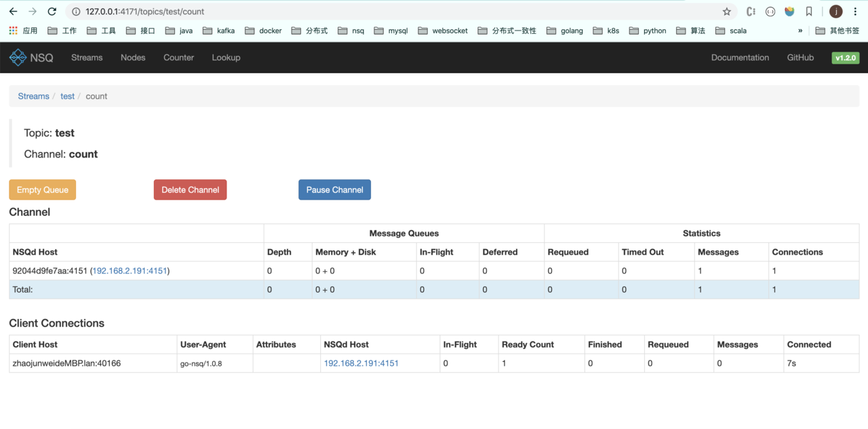Screen dimensions: 868x429
Task: Open the Lookup tab in the navbar
Action: click(x=226, y=58)
